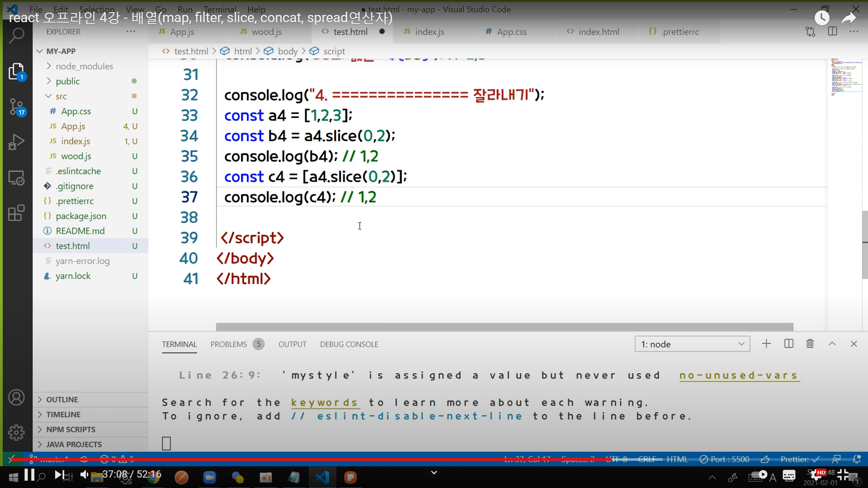Click no-unused-vars link in terminal
Viewport: 868px width, 488px height.
point(739,375)
